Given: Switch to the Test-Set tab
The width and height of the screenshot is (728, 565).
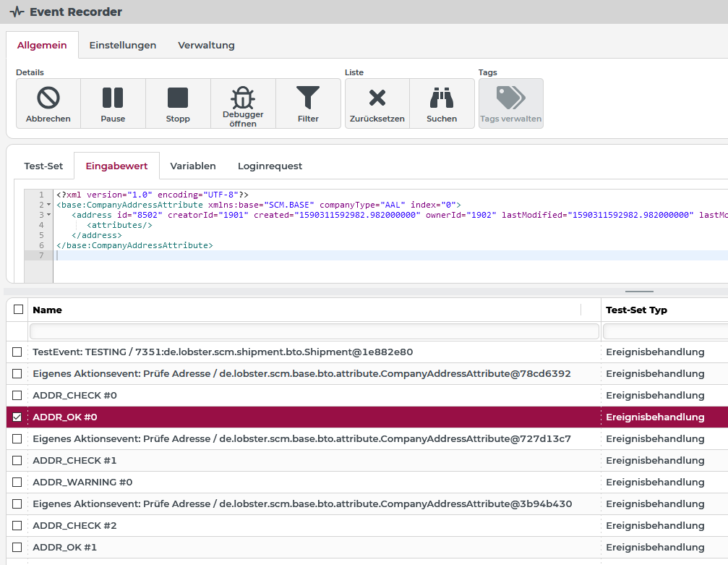Looking at the screenshot, I should 43,166.
